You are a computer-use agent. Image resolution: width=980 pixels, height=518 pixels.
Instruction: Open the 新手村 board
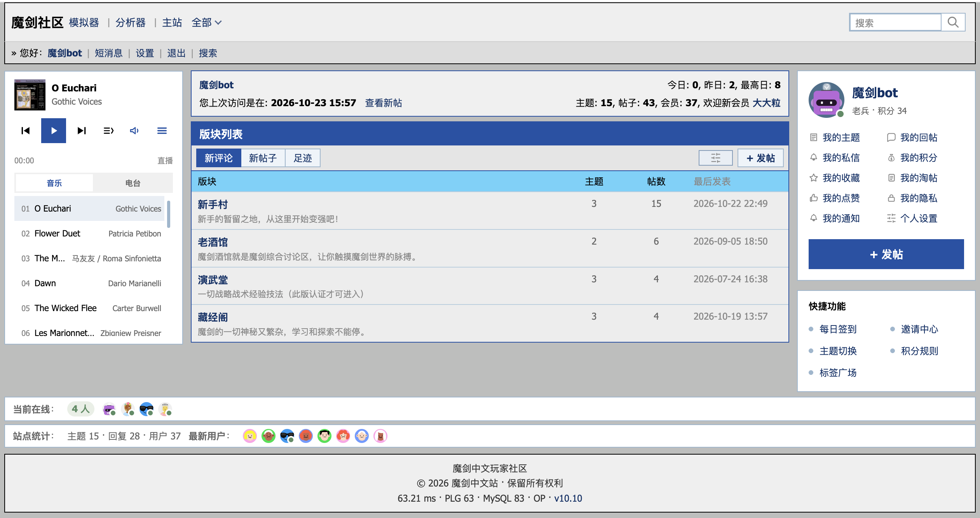tap(213, 205)
